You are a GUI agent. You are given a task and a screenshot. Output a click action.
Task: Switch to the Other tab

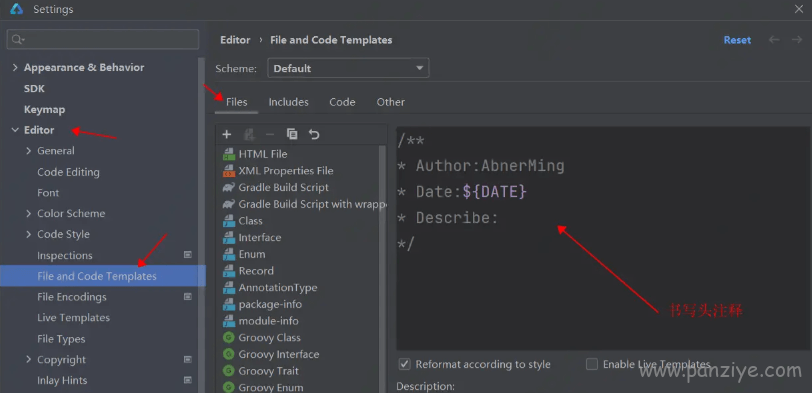pos(390,102)
